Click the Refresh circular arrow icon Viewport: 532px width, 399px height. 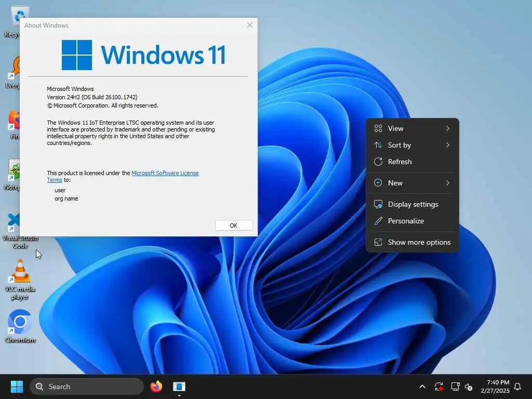[x=378, y=162]
